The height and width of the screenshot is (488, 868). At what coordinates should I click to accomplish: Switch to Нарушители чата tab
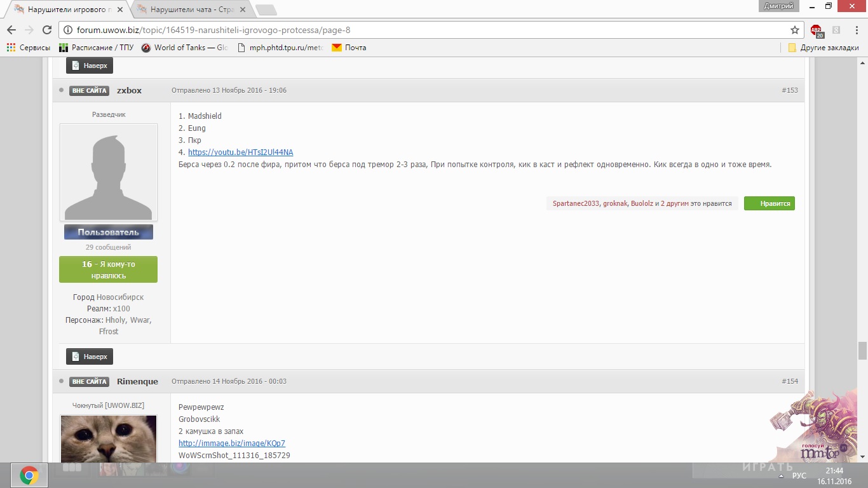[x=188, y=10]
